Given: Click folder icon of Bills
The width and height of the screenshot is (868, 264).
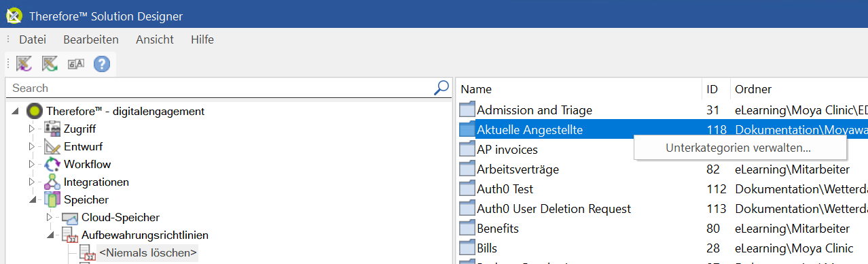Looking at the screenshot, I should click(x=467, y=248).
